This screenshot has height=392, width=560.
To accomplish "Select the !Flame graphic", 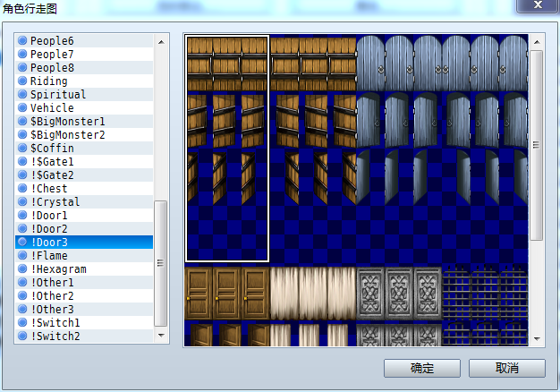I will coord(84,255).
